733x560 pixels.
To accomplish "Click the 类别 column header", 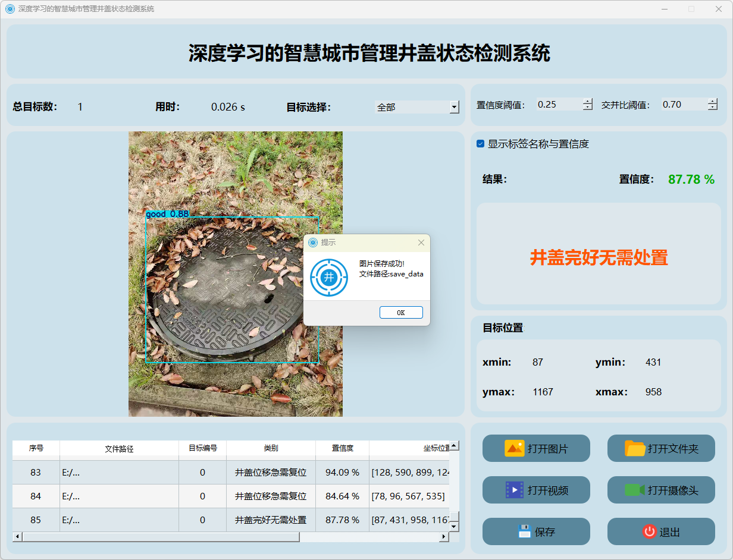I will 271,448.
